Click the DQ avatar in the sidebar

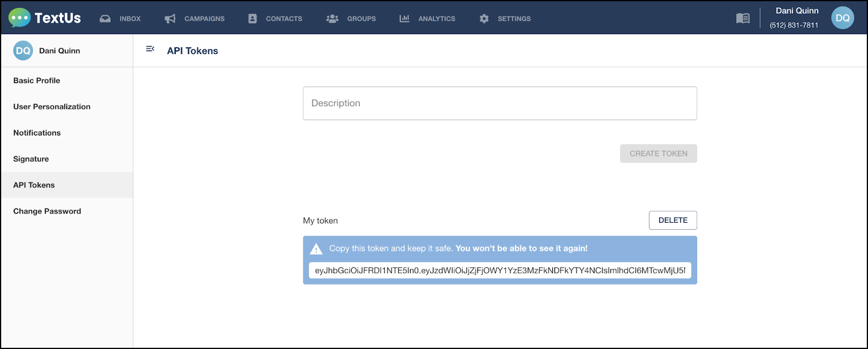[x=23, y=50]
